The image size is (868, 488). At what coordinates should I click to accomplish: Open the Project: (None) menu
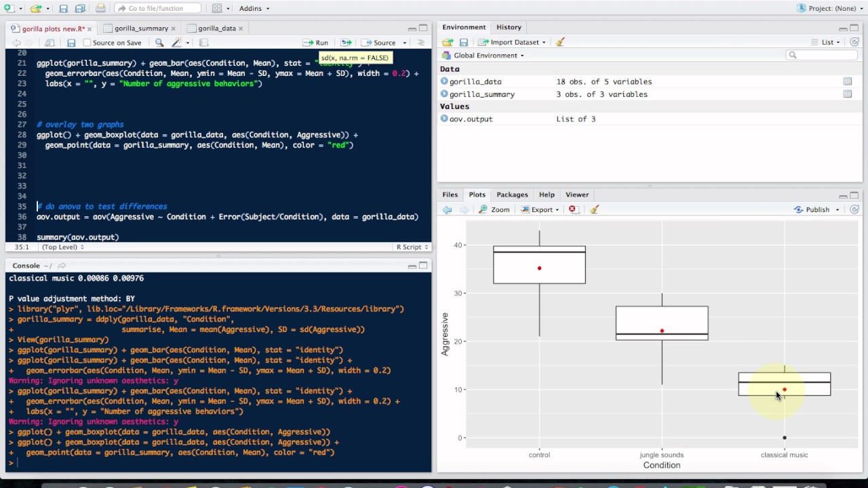[831, 8]
